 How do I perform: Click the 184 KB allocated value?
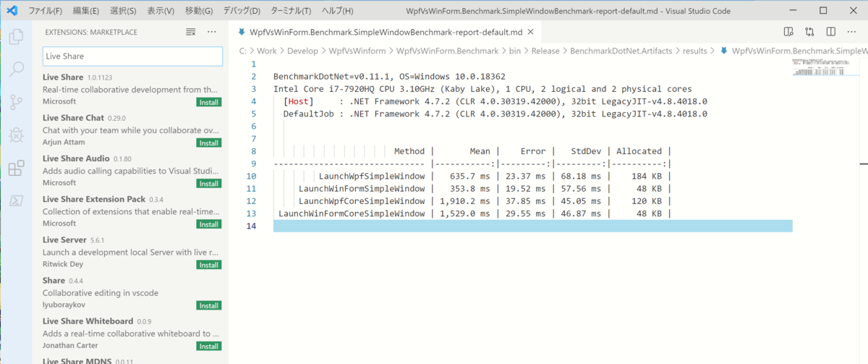click(647, 176)
